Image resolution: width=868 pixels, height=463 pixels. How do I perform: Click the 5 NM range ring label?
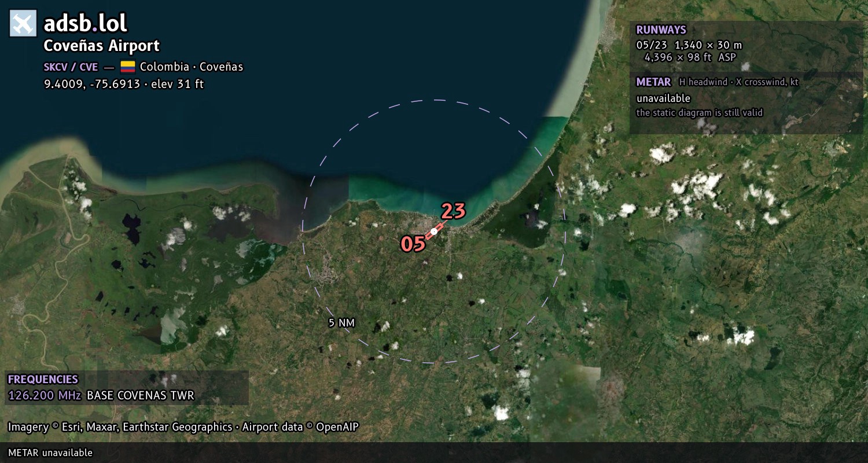pos(341,323)
